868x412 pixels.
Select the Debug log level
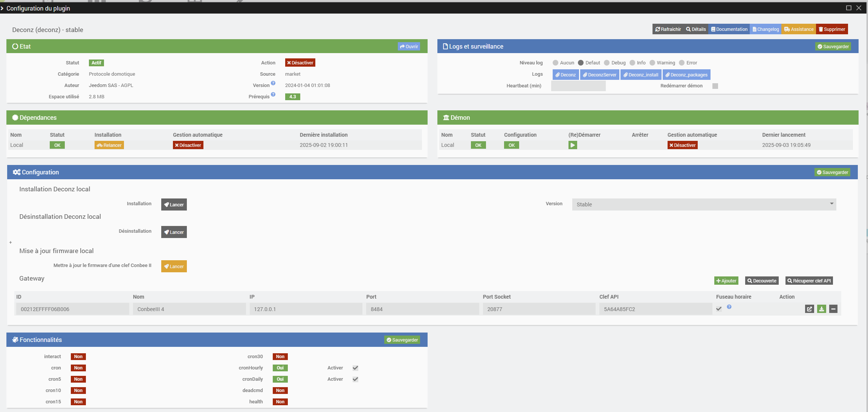(607, 63)
